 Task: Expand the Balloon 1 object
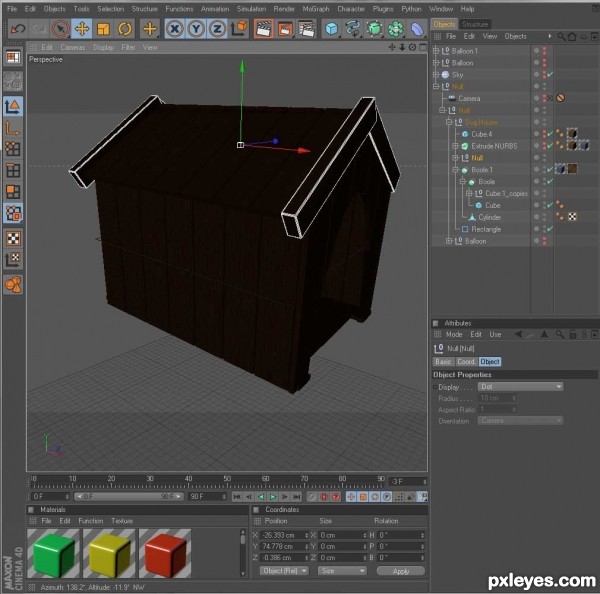click(436, 51)
